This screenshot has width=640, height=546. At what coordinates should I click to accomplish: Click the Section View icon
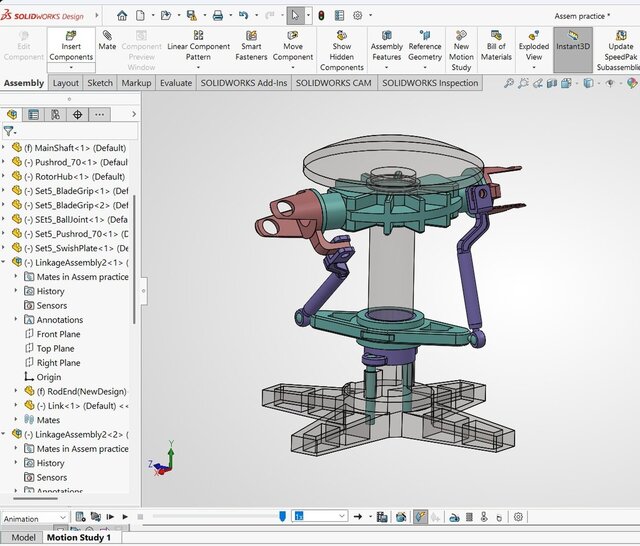pyautogui.click(x=552, y=83)
